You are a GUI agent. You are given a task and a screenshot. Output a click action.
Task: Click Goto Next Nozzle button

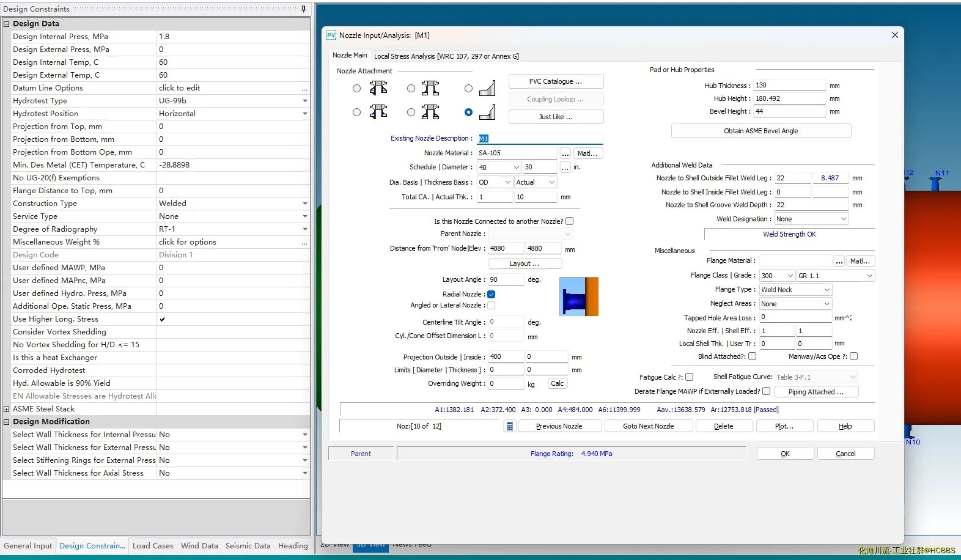(x=649, y=426)
